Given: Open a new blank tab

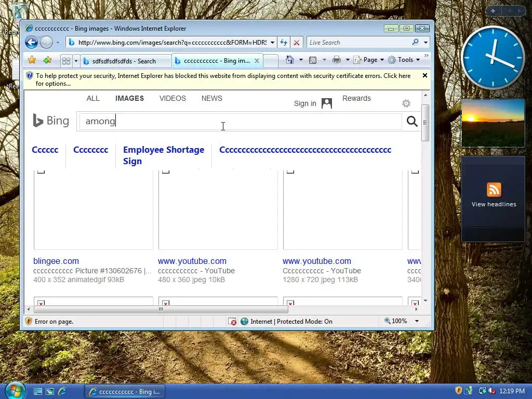Looking at the screenshot, I should pos(271,61).
